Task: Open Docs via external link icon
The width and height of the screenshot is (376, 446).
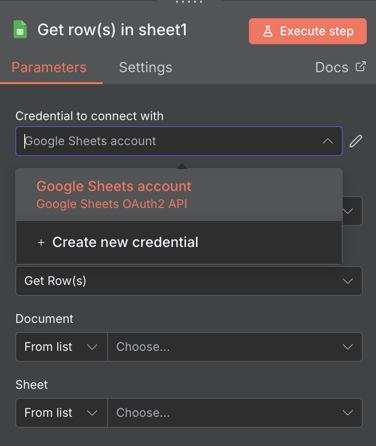Action: [360, 66]
